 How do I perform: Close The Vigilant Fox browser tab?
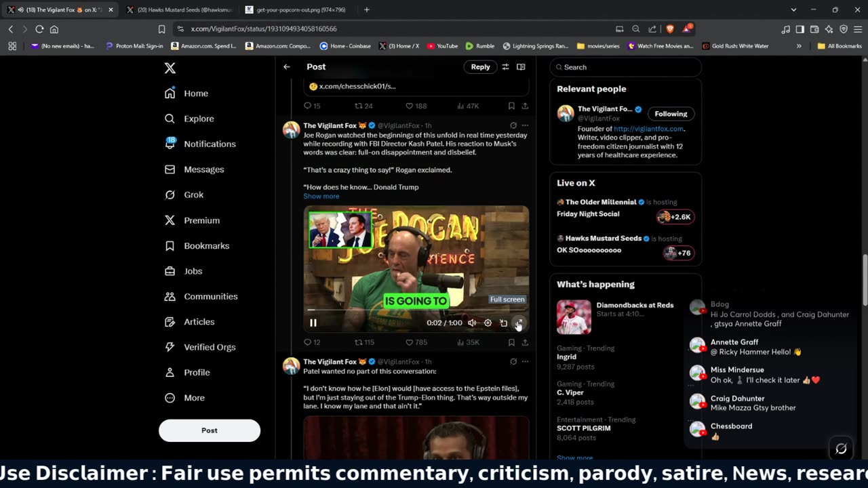click(x=111, y=9)
